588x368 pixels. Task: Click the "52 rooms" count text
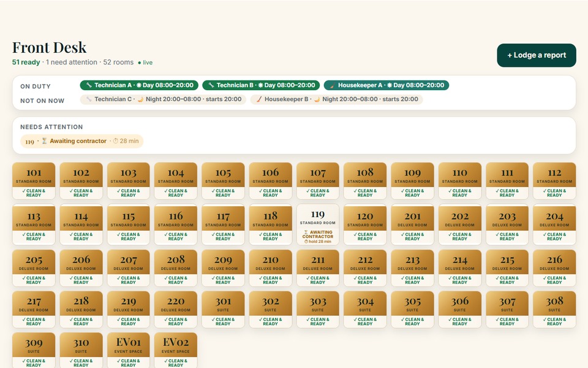coord(118,63)
